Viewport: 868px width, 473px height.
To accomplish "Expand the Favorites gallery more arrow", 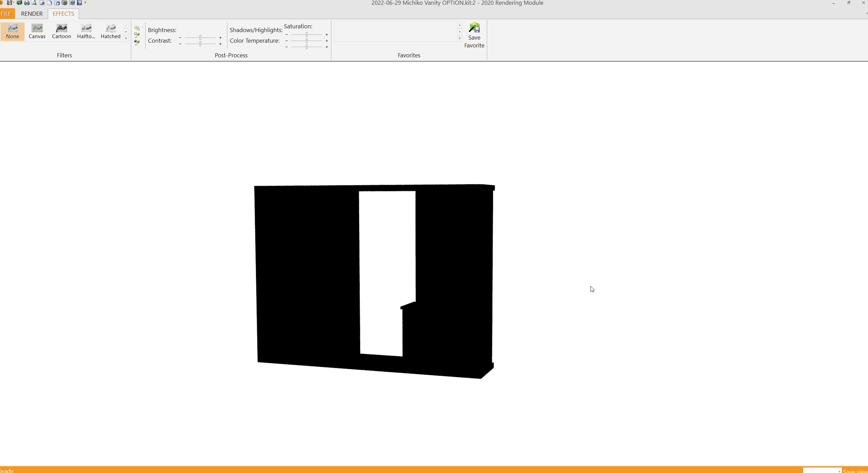I will pos(460,39).
